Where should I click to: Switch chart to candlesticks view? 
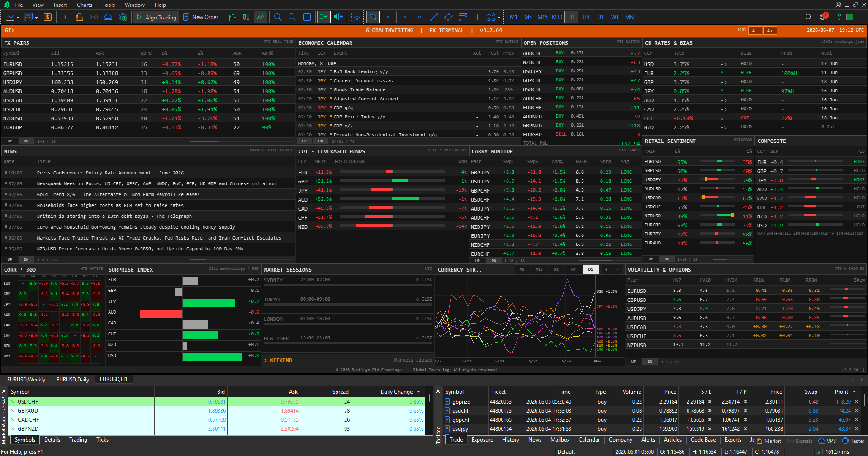[246, 17]
